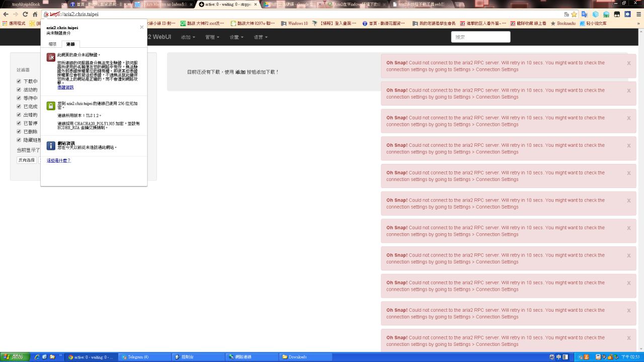Screen dimensions: 644x362
Task: Toggle the 已暂停 filter checkbox
Action: click(x=19, y=123)
